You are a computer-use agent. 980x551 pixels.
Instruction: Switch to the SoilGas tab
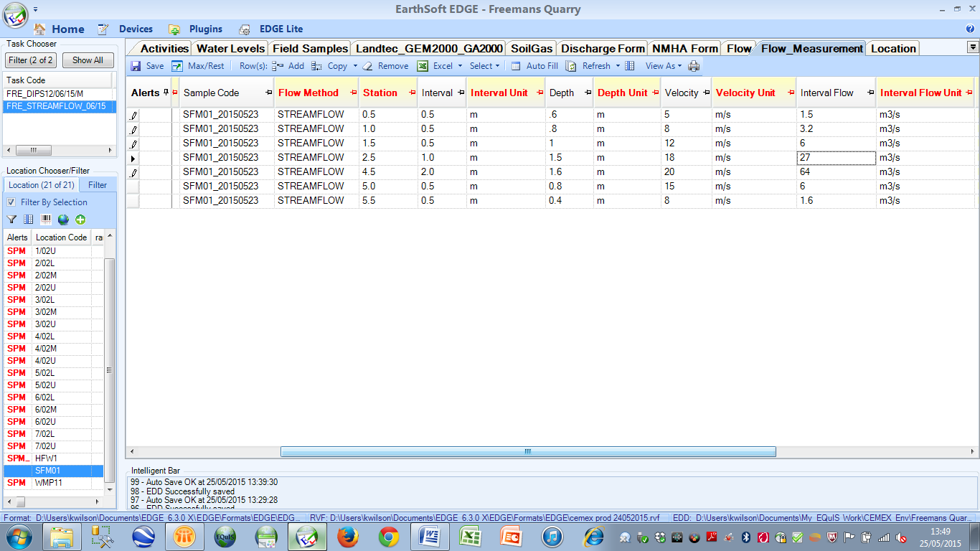point(532,49)
